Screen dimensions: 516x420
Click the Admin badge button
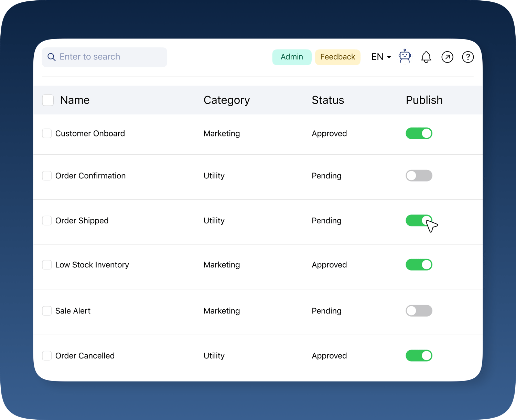[292, 57]
